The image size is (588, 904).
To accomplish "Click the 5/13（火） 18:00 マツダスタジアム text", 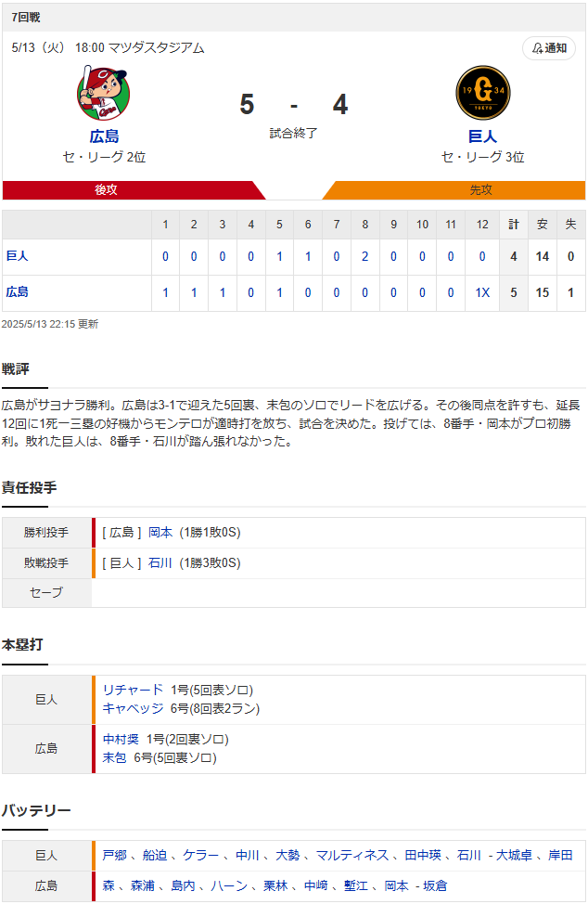I will click(x=108, y=48).
